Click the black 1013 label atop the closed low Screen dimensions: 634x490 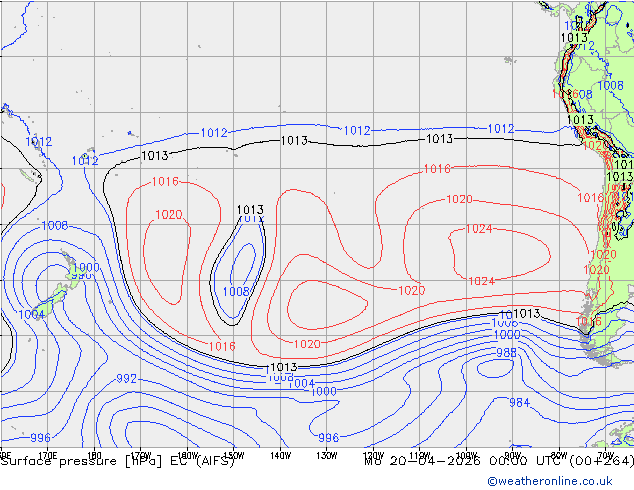(x=250, y=210)
